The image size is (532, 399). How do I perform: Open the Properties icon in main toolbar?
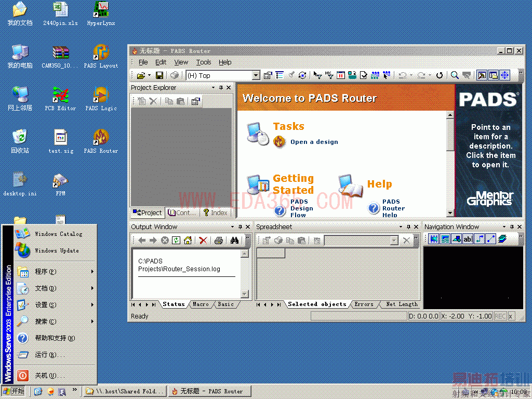click(268, 75)
